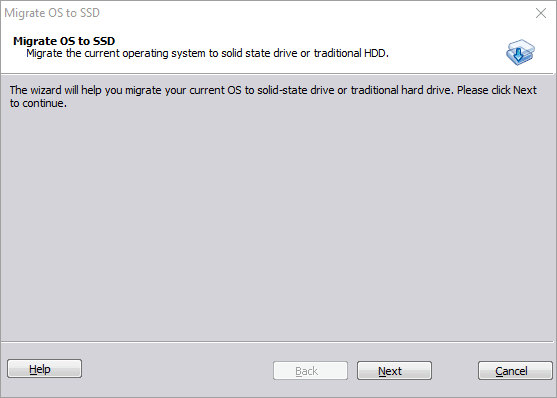Click the empty gray wizard content area

pyautogui.click(x=277, y=224)
